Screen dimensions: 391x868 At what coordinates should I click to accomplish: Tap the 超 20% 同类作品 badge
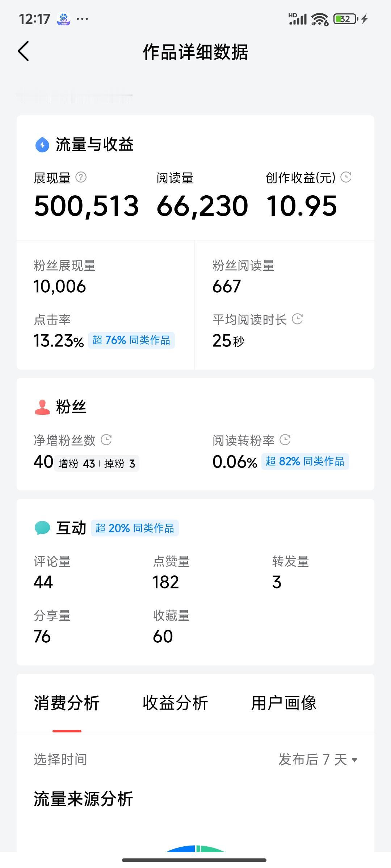(135, 528)
